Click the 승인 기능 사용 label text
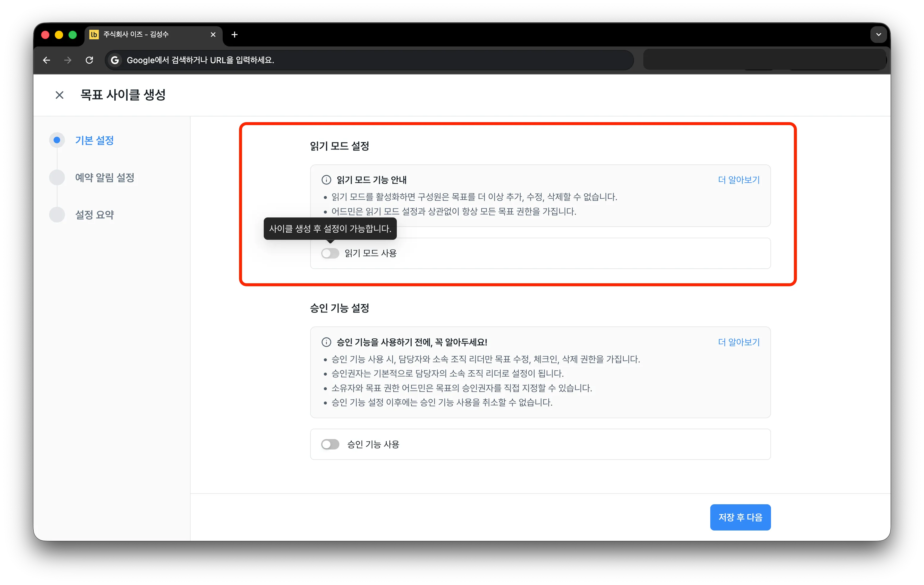The width and height of the screenshot is (924, 585). (x=373, y=444)
